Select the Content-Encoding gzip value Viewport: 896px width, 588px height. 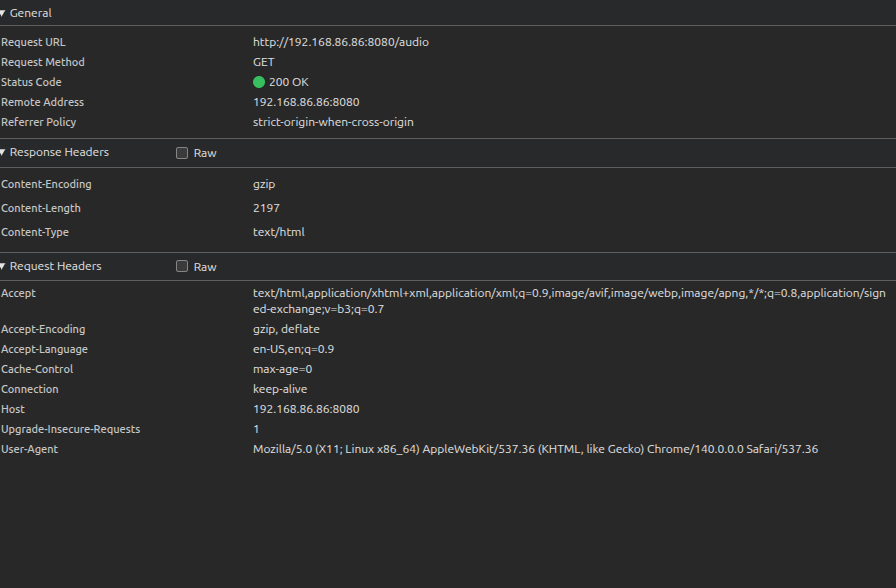pos(264,184)
